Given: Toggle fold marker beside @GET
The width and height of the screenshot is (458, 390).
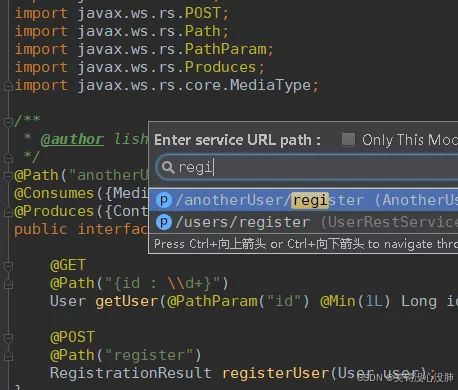Looking at the screenshot, I should (x=8, y=266).
